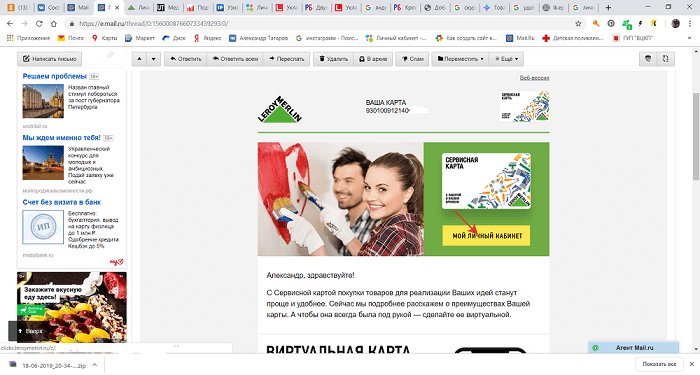Screen dimensions: 700x375
Task: Switch to the Ikea browser tab
Action: [x=553, y=7]
